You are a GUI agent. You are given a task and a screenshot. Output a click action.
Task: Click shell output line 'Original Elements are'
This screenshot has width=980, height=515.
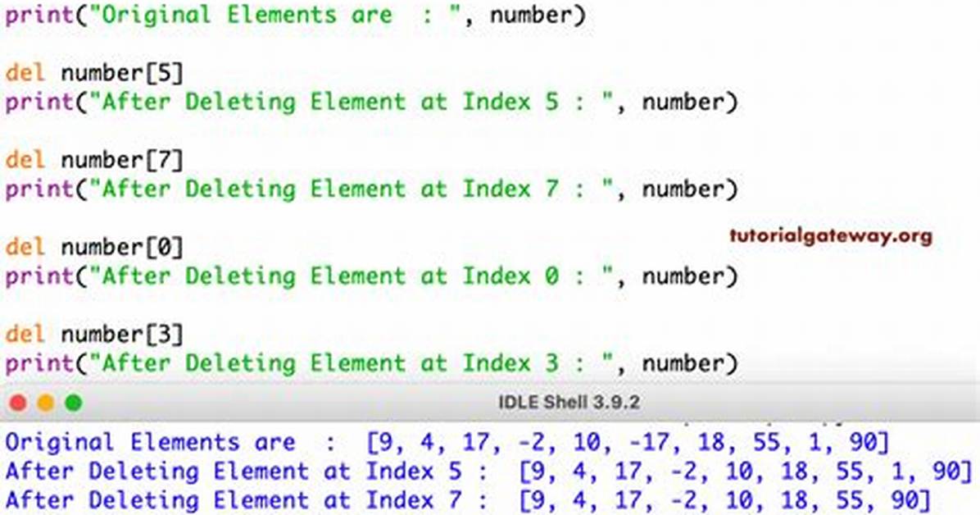(447, 442)
